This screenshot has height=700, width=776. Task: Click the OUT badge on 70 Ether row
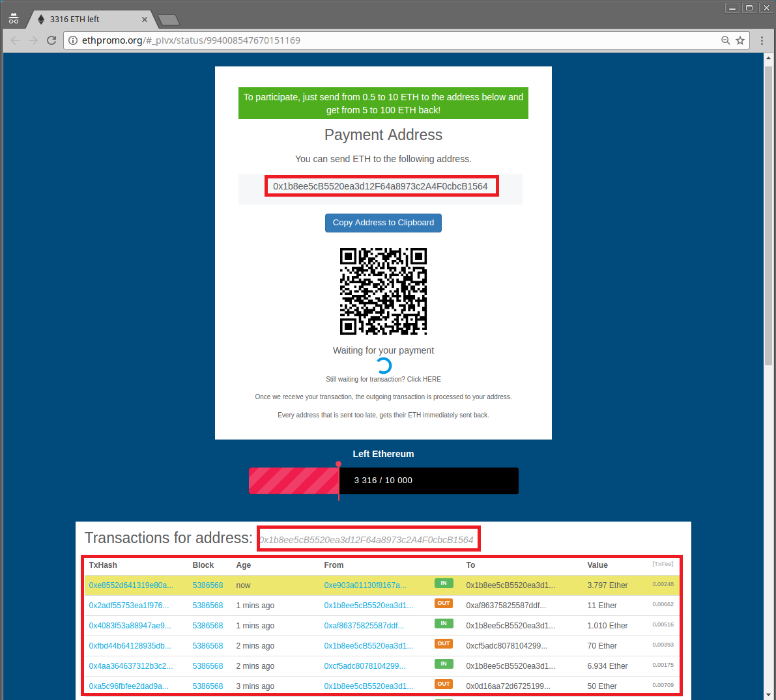pyautogui.click(x=444, y=644)
